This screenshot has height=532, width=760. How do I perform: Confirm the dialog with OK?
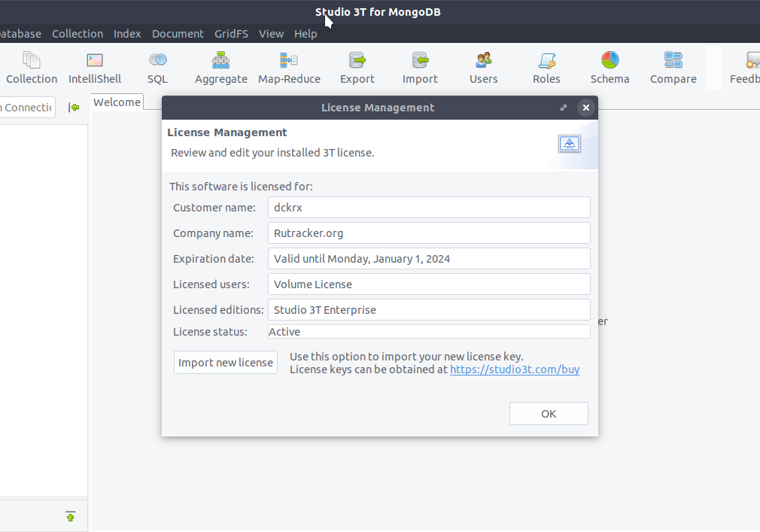[549, 414]
